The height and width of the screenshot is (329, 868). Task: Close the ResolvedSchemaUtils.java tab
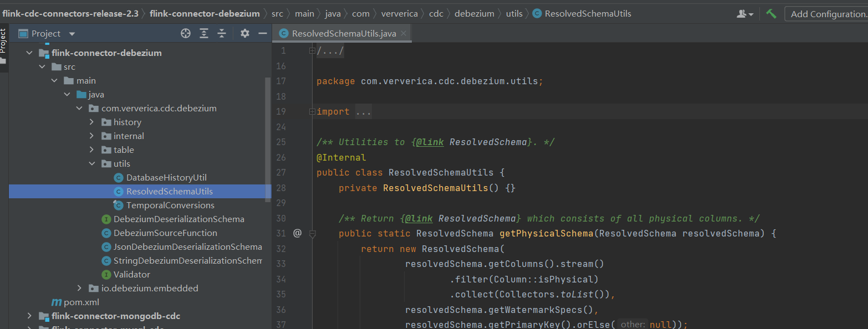pyautogui.click(x=404, y=33)
